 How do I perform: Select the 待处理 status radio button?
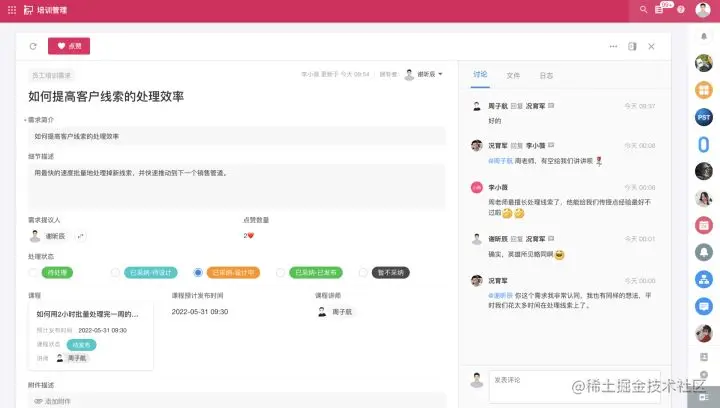pyautogui.click(x=33, y=273)
